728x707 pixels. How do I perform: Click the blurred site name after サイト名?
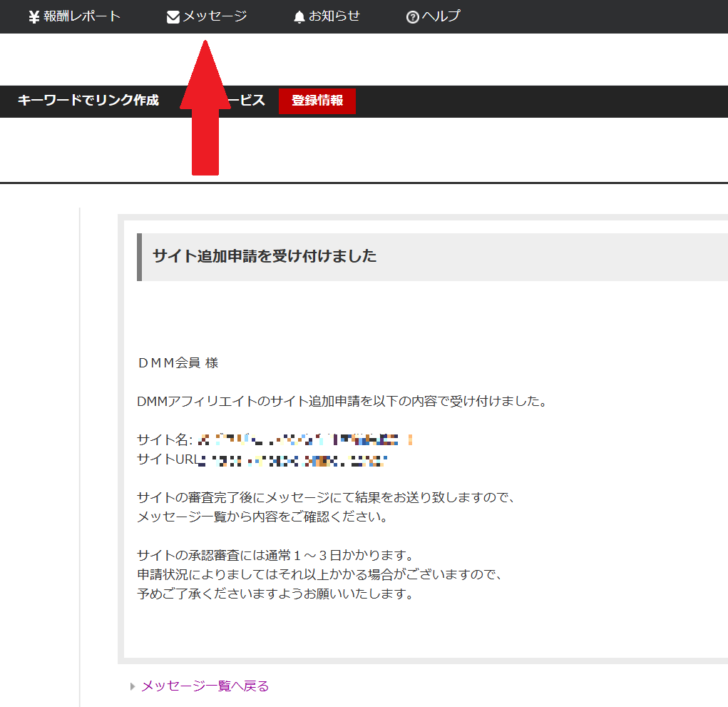[305, 439]
